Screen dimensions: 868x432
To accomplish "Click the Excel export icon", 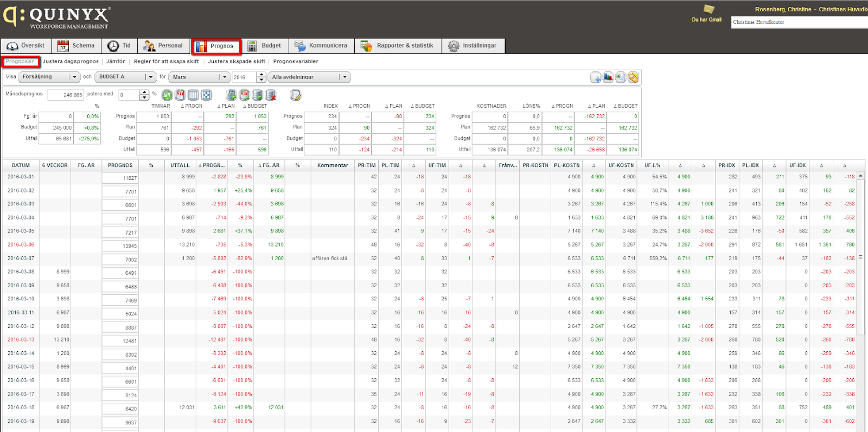I will (621, 78).
